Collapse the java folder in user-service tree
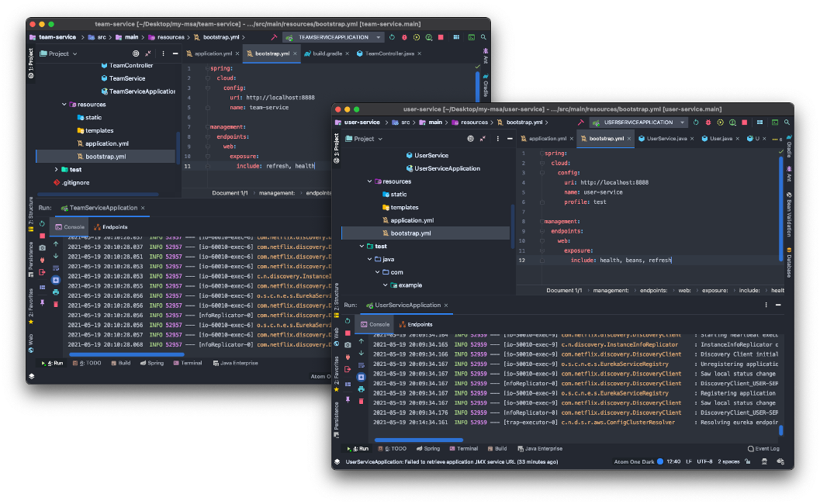Viewport: 820px width, 504px height. pos(370,259)
